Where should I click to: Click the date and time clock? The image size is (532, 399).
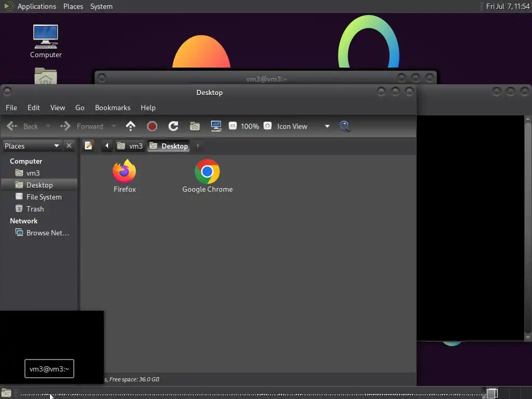tap(508, 6)
